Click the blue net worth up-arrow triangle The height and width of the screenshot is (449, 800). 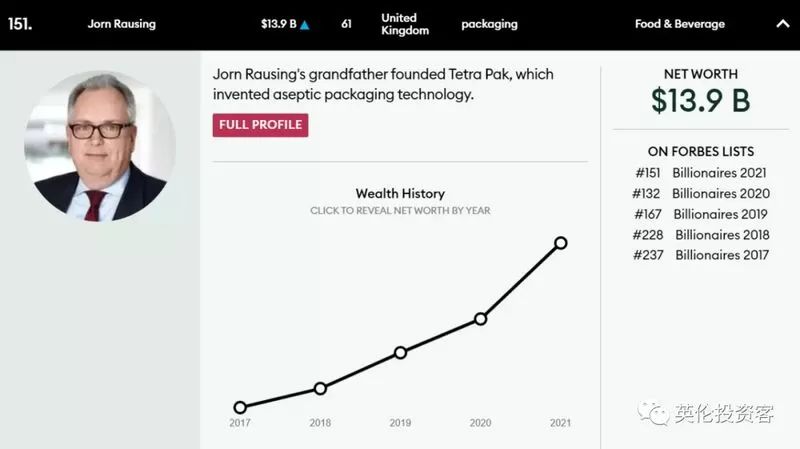pyautogui.click(x=305, y=24)
